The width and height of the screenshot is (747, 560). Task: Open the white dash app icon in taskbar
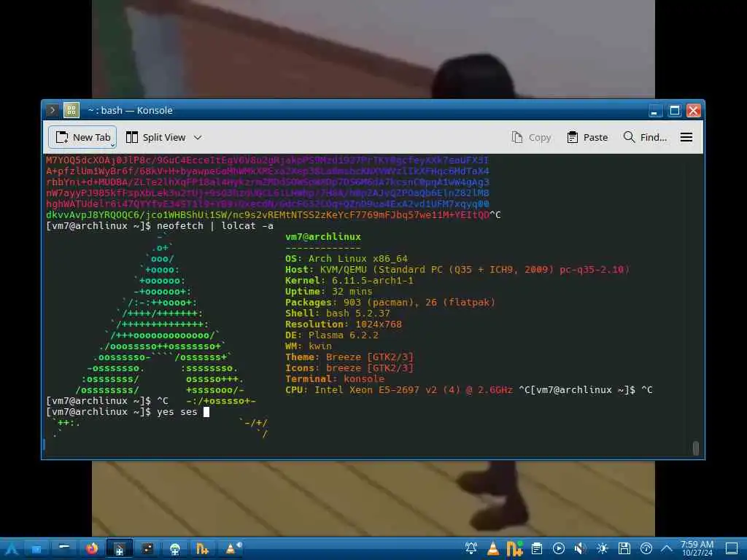coord(64,548)
